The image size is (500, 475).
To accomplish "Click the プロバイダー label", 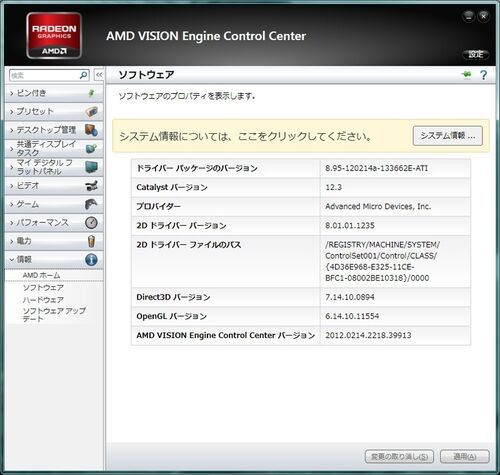I will [158, 206].
